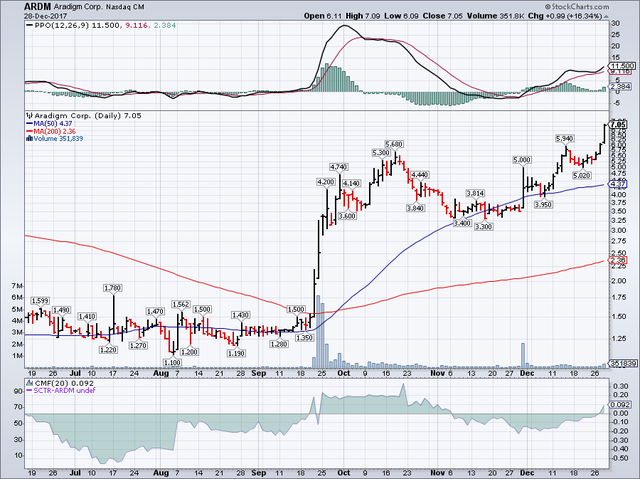640x479 pixels.
Task: Click the 1.100 low price annotation
Action: click(171, 361)
